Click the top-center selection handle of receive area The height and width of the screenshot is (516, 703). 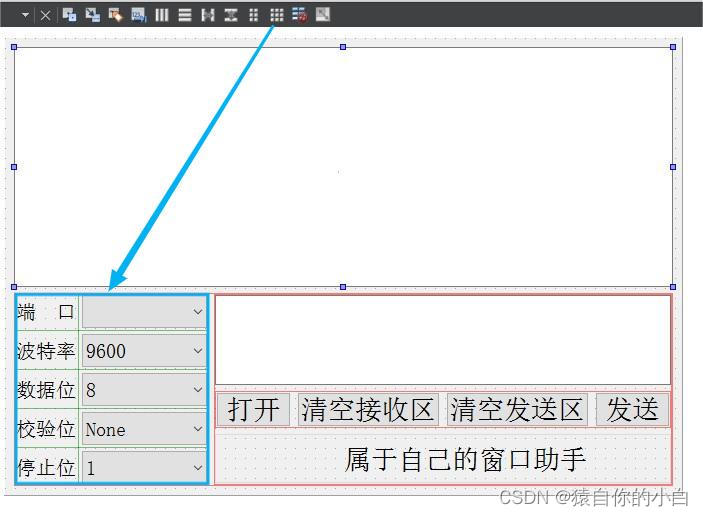click(x=343, y=47)
